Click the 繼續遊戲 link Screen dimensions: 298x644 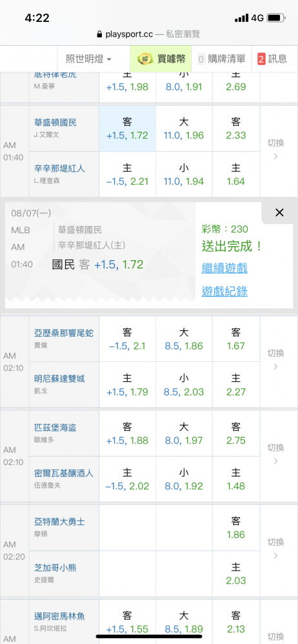[x=224, y=269]
